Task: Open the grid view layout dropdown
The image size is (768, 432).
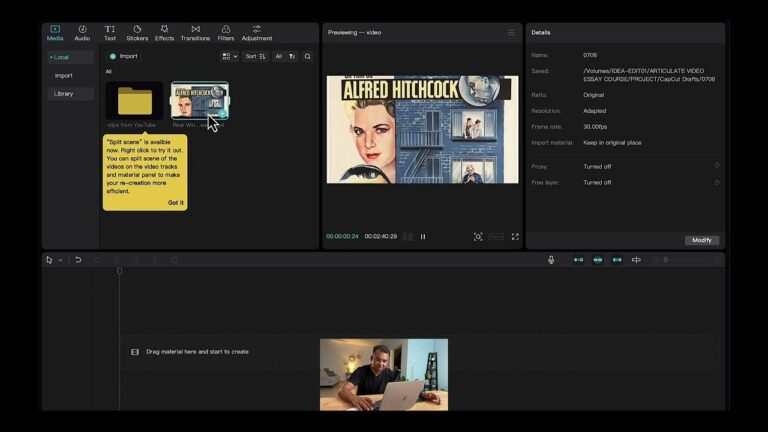Action: point(230,56)
